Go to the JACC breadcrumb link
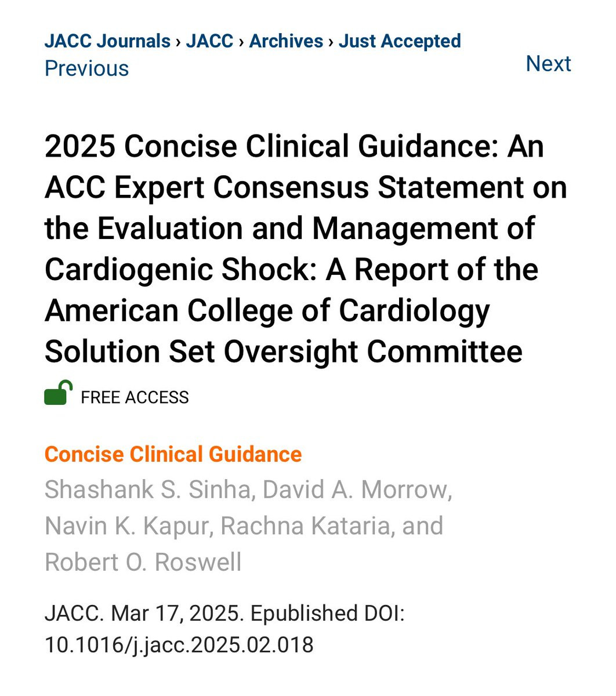 [209, 41]
